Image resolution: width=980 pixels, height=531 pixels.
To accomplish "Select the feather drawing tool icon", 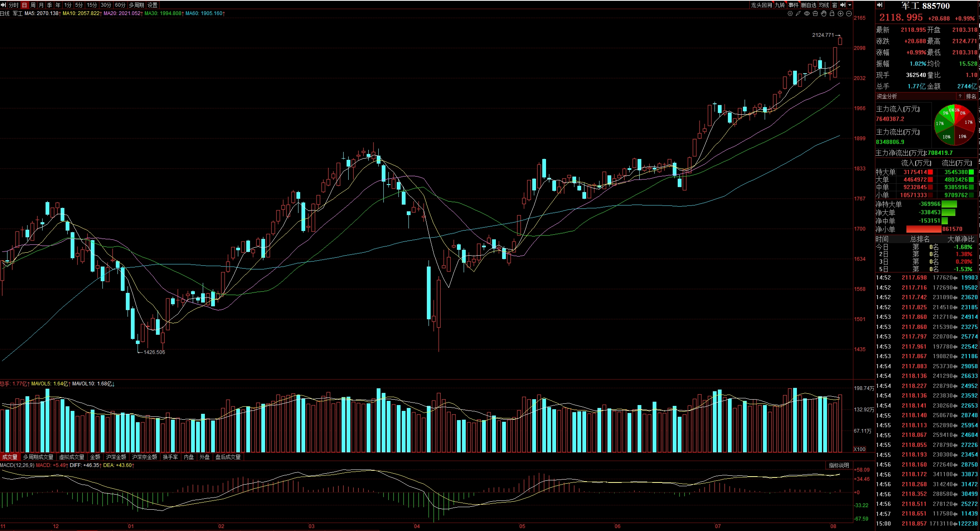I will [798, 13].
